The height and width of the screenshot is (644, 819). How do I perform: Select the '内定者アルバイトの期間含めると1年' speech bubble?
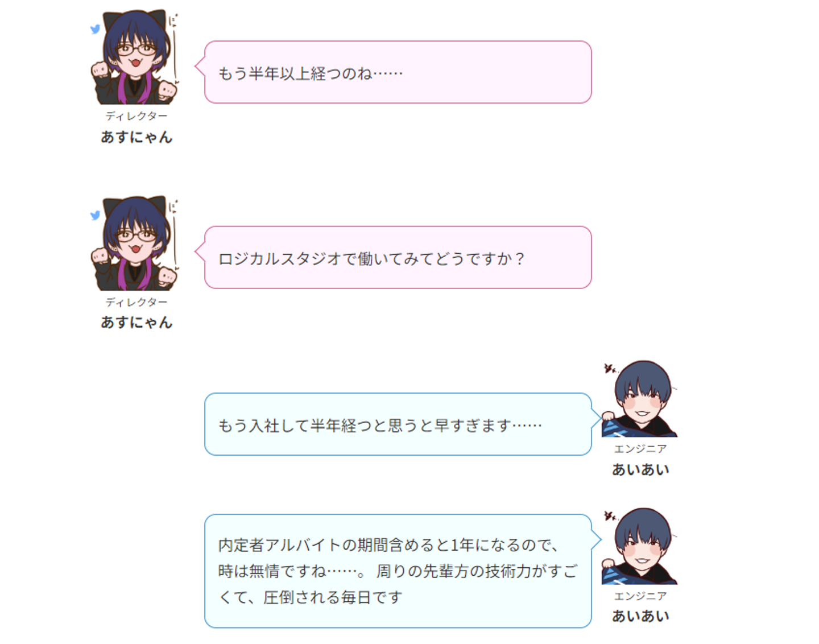[398, 571]
